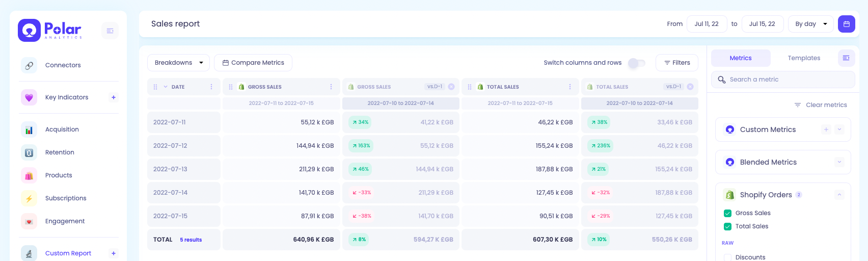Open the Retention sidebar icon
This screenshot has height=261, width=868.
[x=29, y=152]
